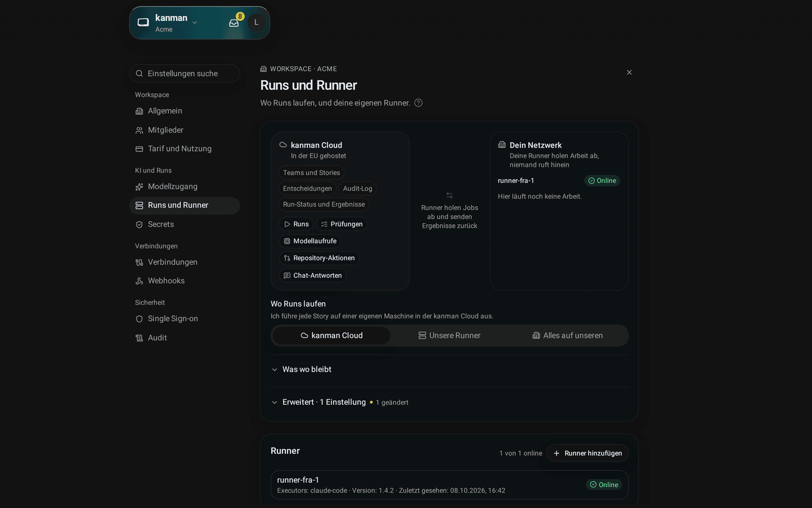Select the Alles auf unseren option
The image size is (812, 508).
point(568,335)
